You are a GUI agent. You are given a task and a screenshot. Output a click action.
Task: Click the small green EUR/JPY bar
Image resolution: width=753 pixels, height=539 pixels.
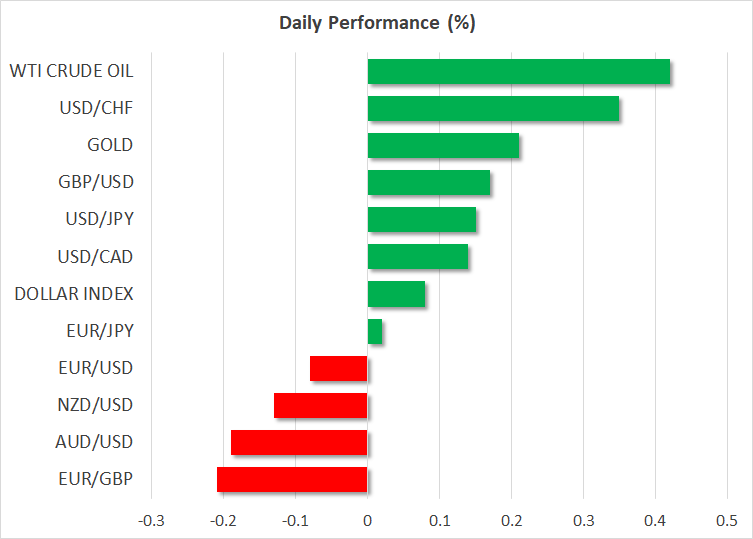[x=375, y=331]
